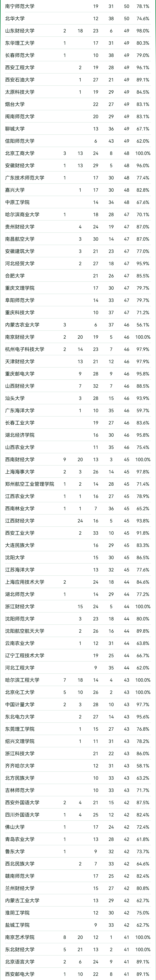This screenshot has height=980, width=156.
Task: Click the 98.0% value for 山东财经大学
Action: coord(143,31)
